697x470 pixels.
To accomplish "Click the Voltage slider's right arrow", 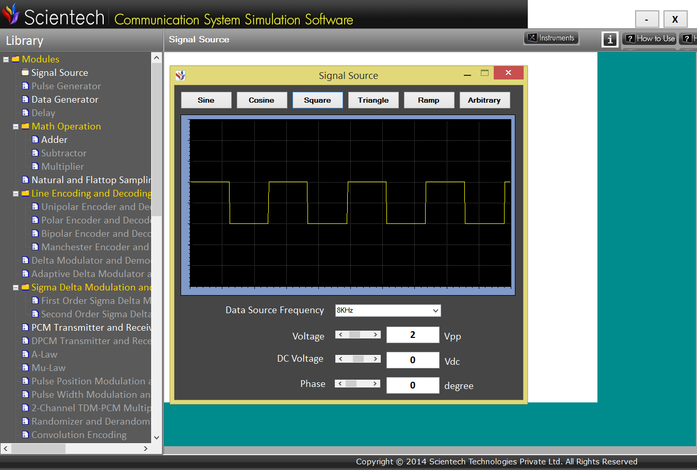I will pyautogui.click(x=376, y=334).
